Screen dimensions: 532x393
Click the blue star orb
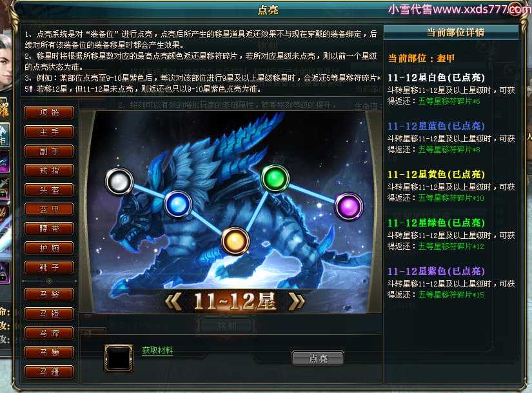(178, 204)
